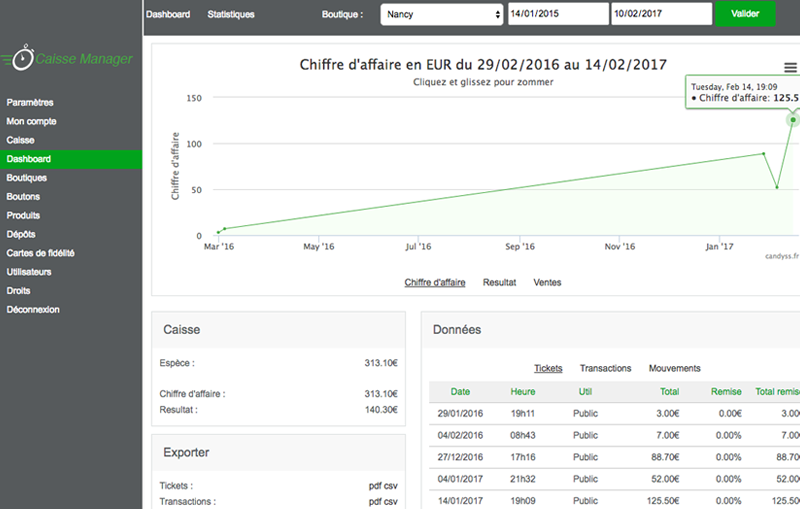Open the Boutique dropdown showing Nancy

tap(441, 15)
